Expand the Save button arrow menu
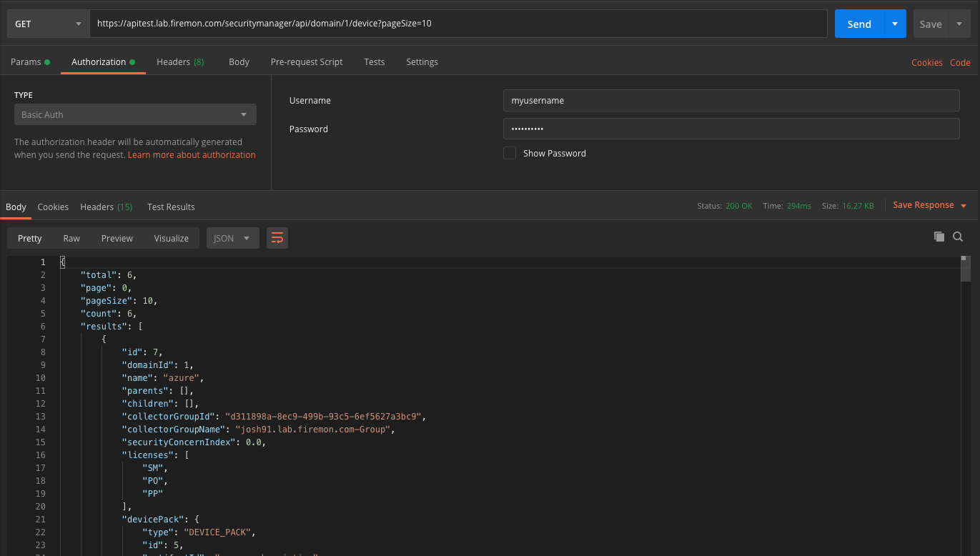The width and height of the screenshot is (980, 556). [959, 24]
